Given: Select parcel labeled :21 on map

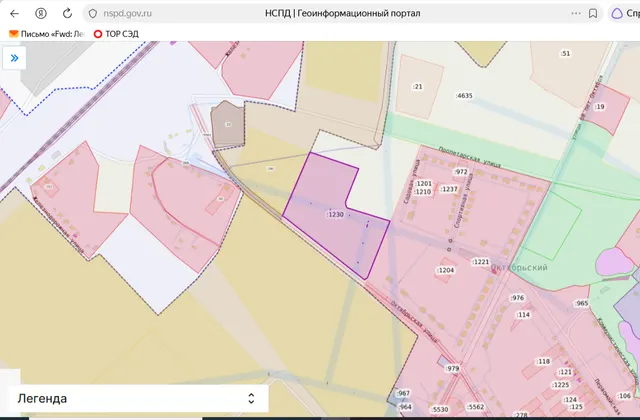Looking at the screenshot, I should pyautogui.click(x=419, y=87).
